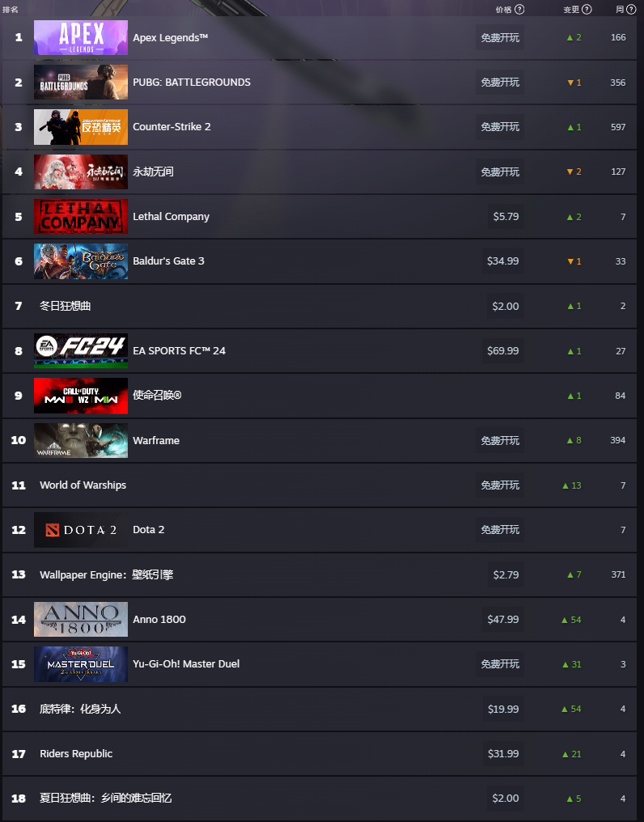Open the Anno 1800 capsule image

(81, 619)
